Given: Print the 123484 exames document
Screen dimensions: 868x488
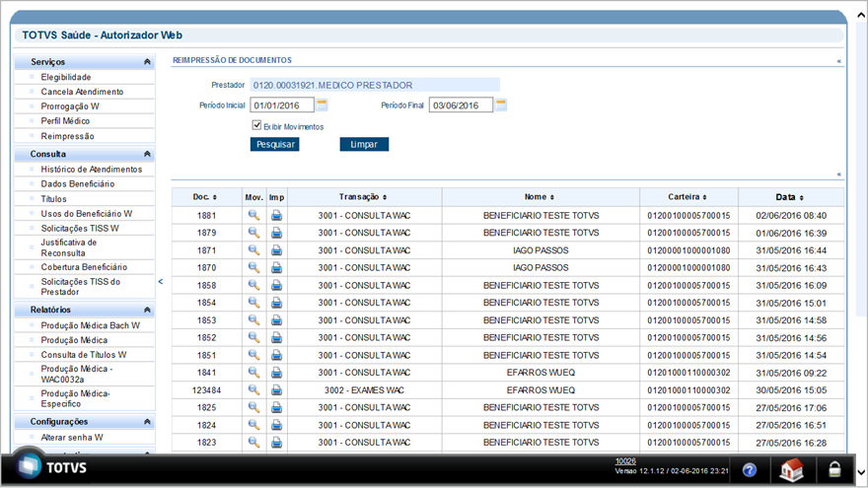Looking at the screenshot, I should (x=276, y=390).
